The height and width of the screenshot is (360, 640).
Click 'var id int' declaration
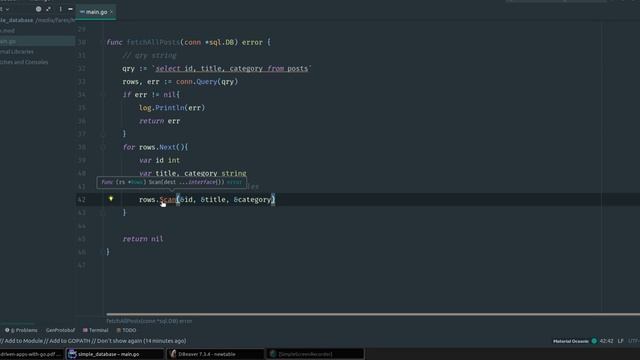159,160
